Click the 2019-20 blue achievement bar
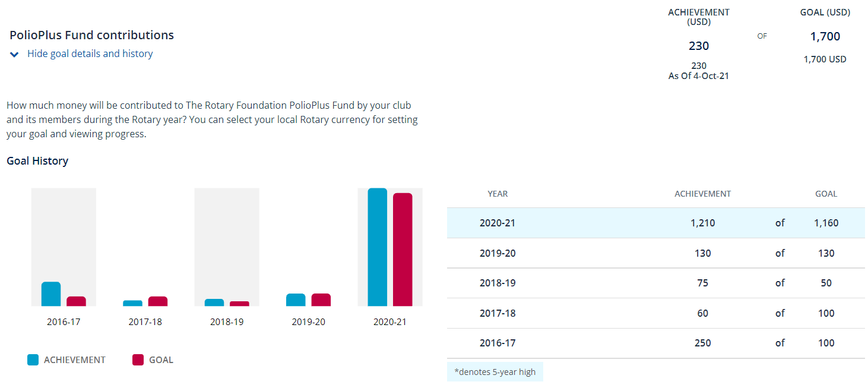The width and height of the screenshot is (868, 391). (x=296, y=300)
